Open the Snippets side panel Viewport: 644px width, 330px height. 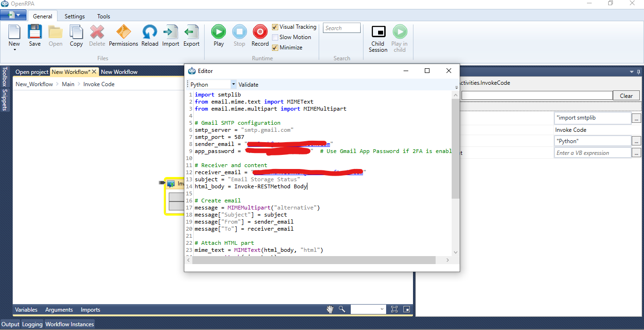coord(5,100)
